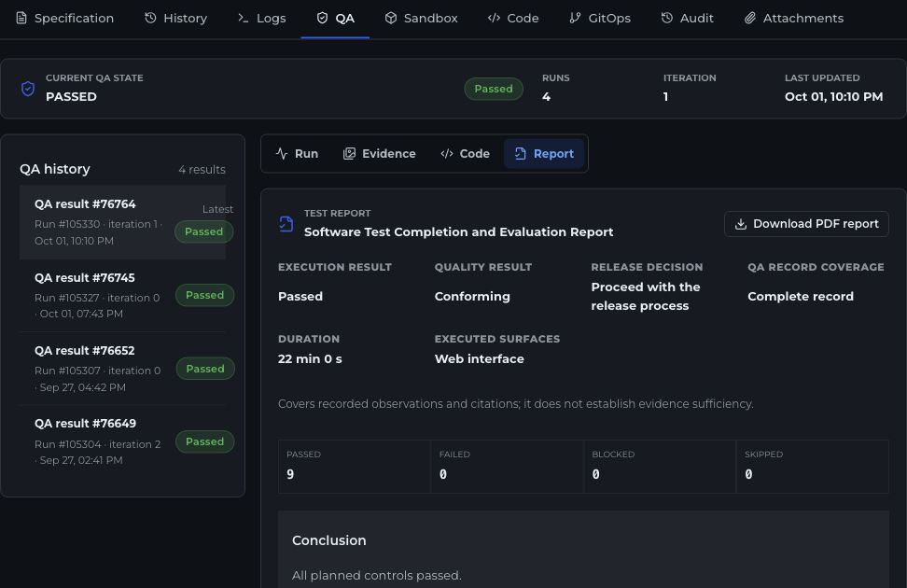Viewport: 907px width, 588px height.
Task: Click the History clock icon
Action: click(150, 18)
